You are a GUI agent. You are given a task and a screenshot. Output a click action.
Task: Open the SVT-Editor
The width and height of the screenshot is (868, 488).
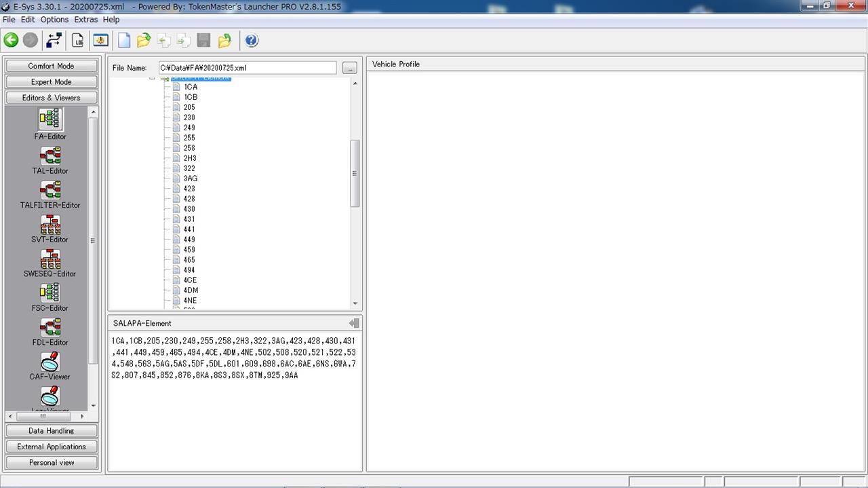(x=50, y=229)
